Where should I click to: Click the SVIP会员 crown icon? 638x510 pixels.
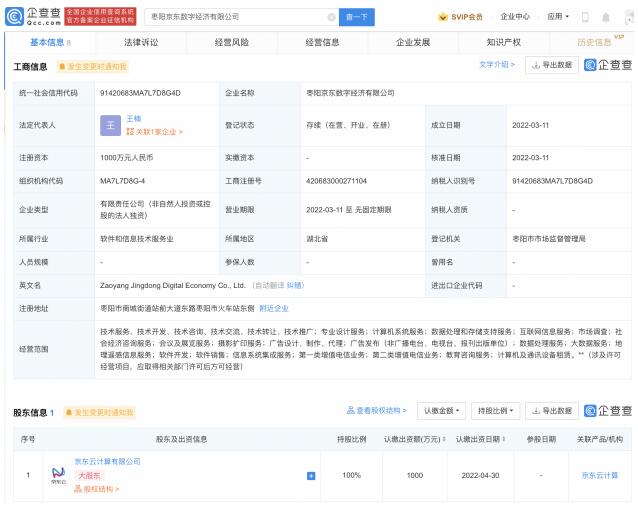coord(444,17)
